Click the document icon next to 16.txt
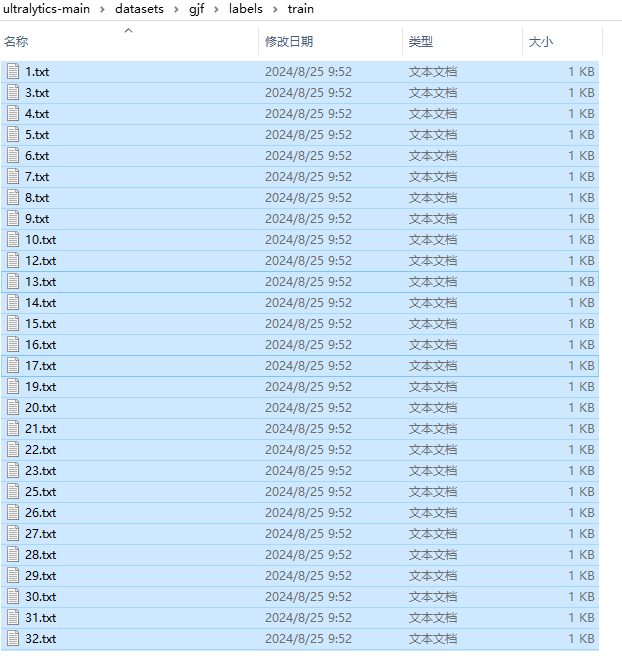Viewport: 622px width, 667px height. tap(13, 345)
